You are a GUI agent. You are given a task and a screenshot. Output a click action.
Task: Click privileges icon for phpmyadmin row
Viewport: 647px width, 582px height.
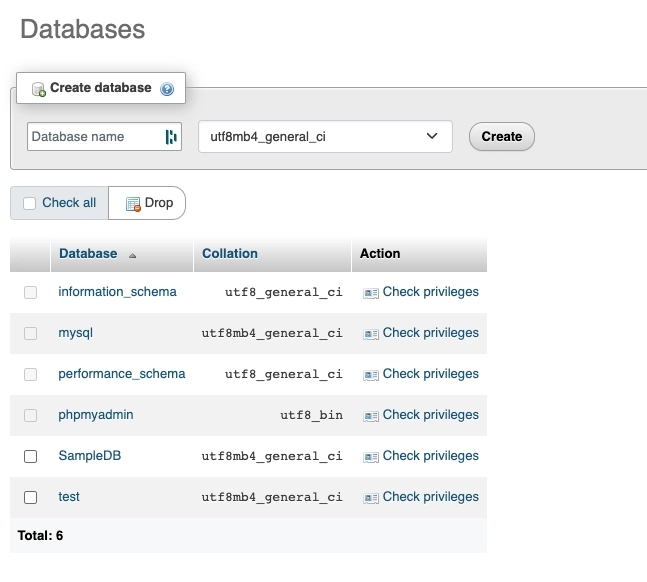[x=371, y=416]
